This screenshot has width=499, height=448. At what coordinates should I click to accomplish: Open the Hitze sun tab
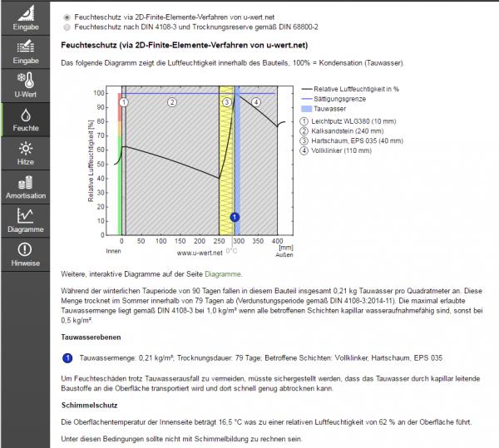(x=25, y=154)
